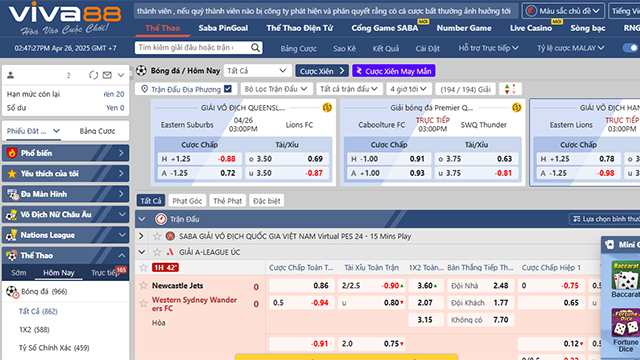Click the odds sorting arrows icon
640x360 pixels.
point(510,89)
